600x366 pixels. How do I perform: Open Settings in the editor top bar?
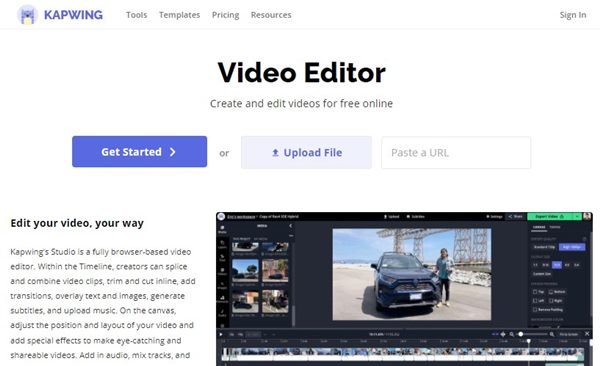494,217
